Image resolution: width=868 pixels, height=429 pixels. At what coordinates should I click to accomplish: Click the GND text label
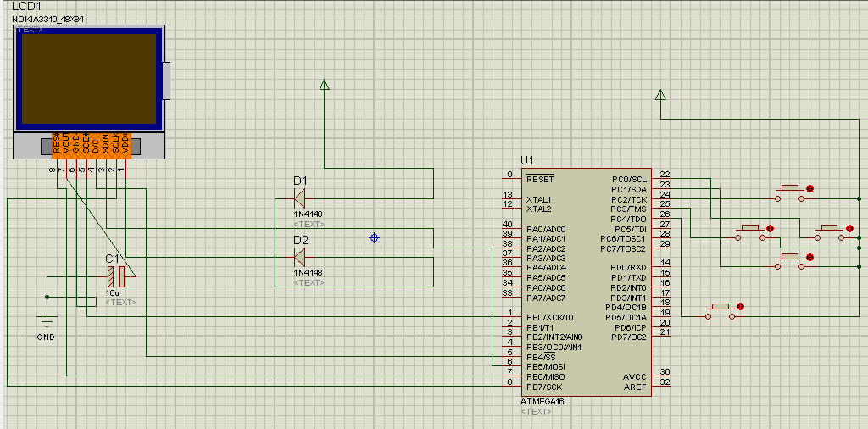pos(46,337)
